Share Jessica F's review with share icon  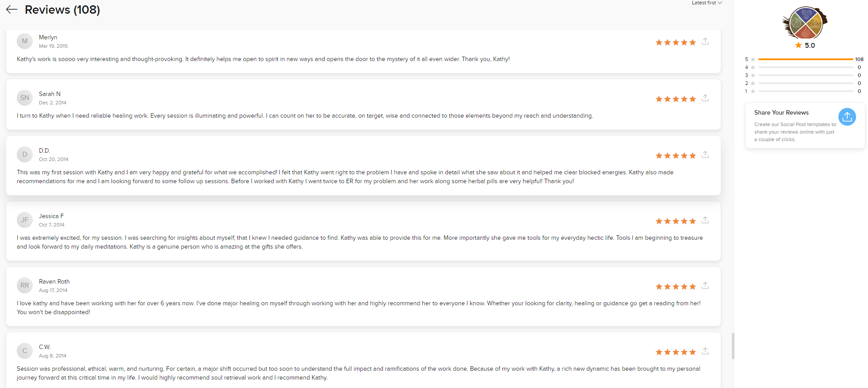click(x=705, y=220)
